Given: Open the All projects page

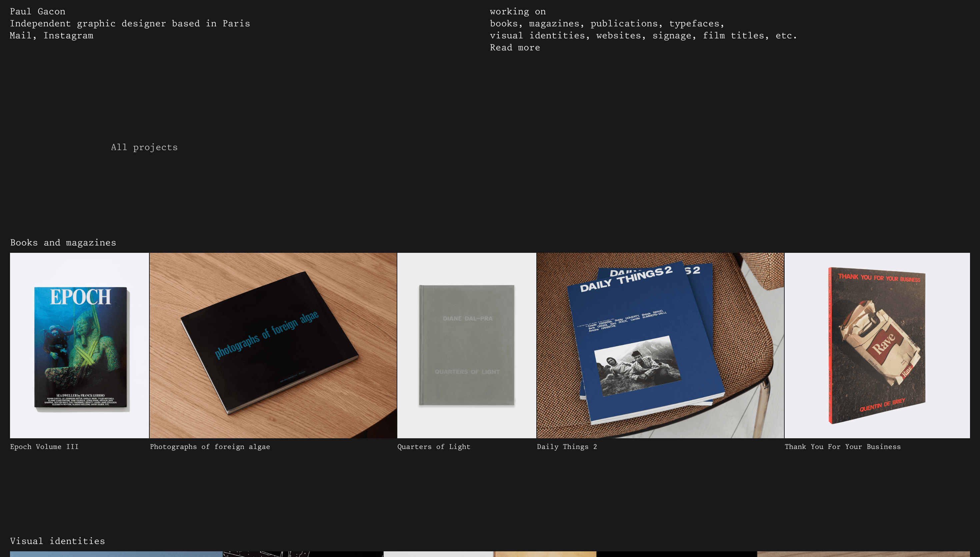Looking at the screenshot, I should (144, 147).
